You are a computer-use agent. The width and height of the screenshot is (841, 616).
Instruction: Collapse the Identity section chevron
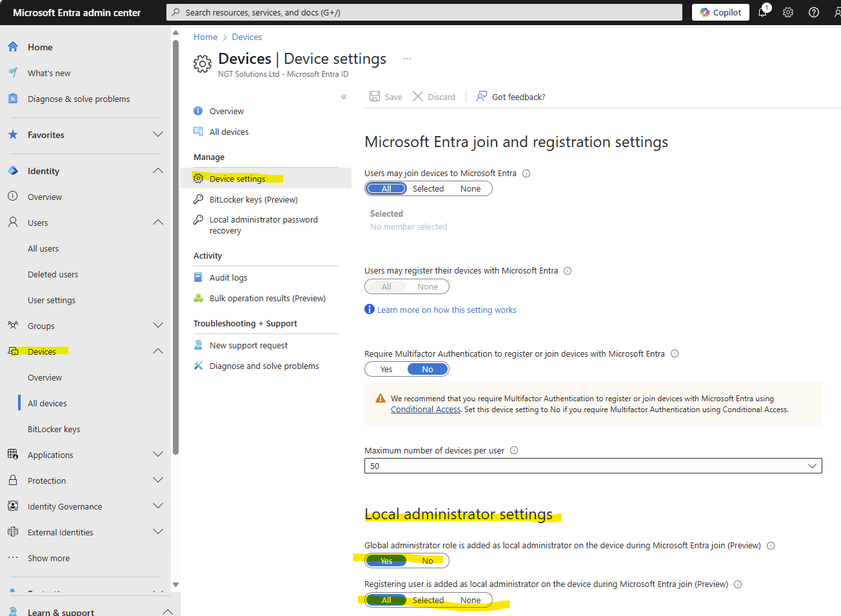click(158, 170)
